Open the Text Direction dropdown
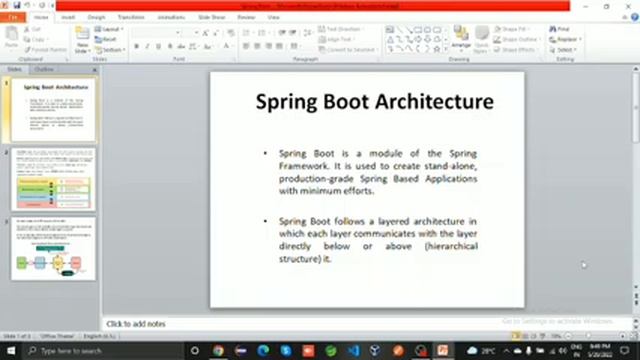This screenshot has width=640, height=360. point(341,29)
